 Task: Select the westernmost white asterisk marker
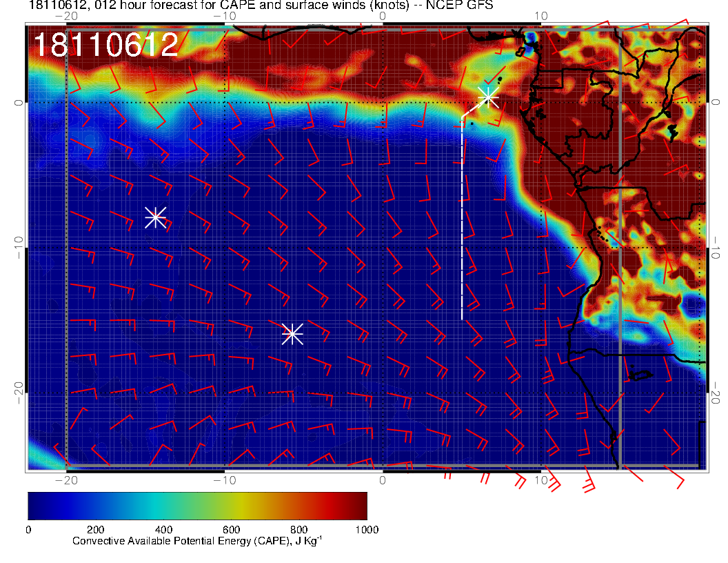coord(155,217)
